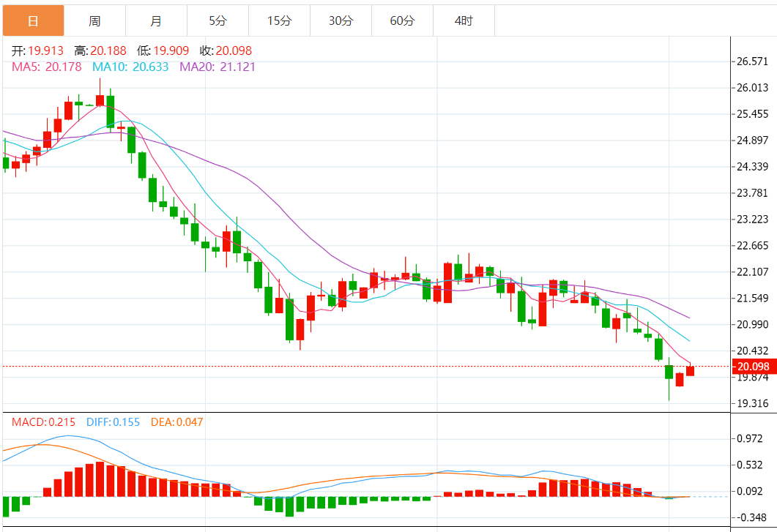Open the 4时 four-hour tab
The height and width of the screenshot is (532, 777).
point(464,20)
